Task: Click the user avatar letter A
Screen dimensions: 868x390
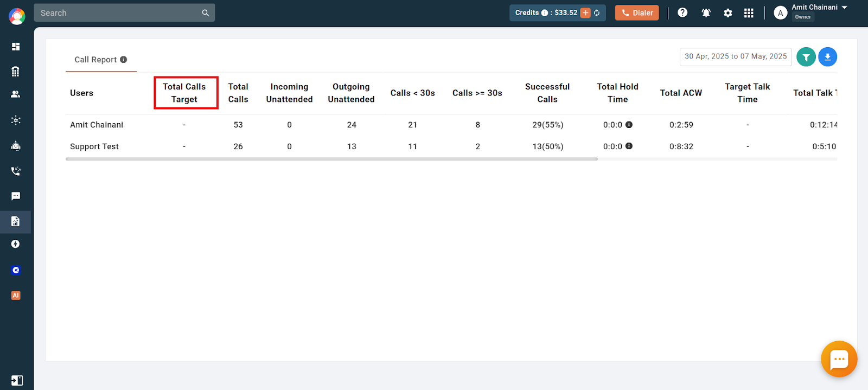Action: 780,13
